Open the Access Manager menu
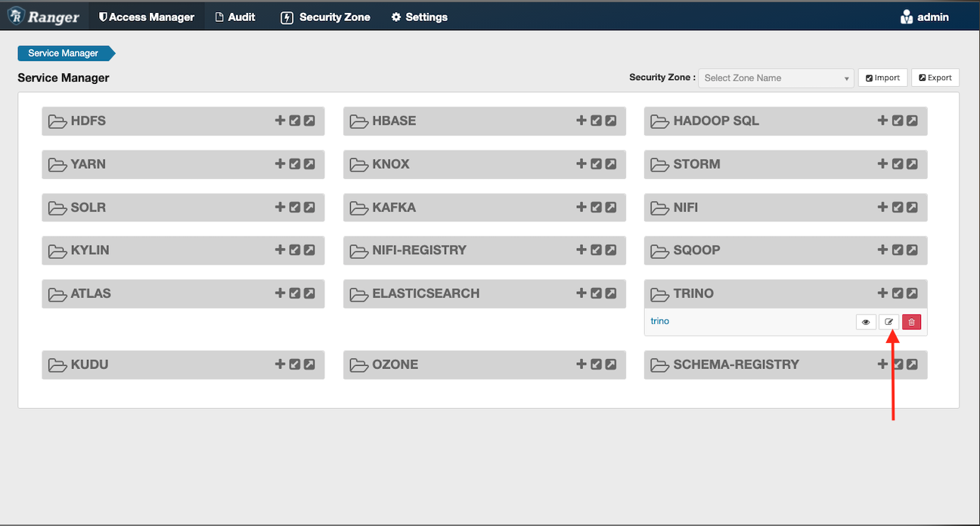980x526 pixels. (147, 17)
